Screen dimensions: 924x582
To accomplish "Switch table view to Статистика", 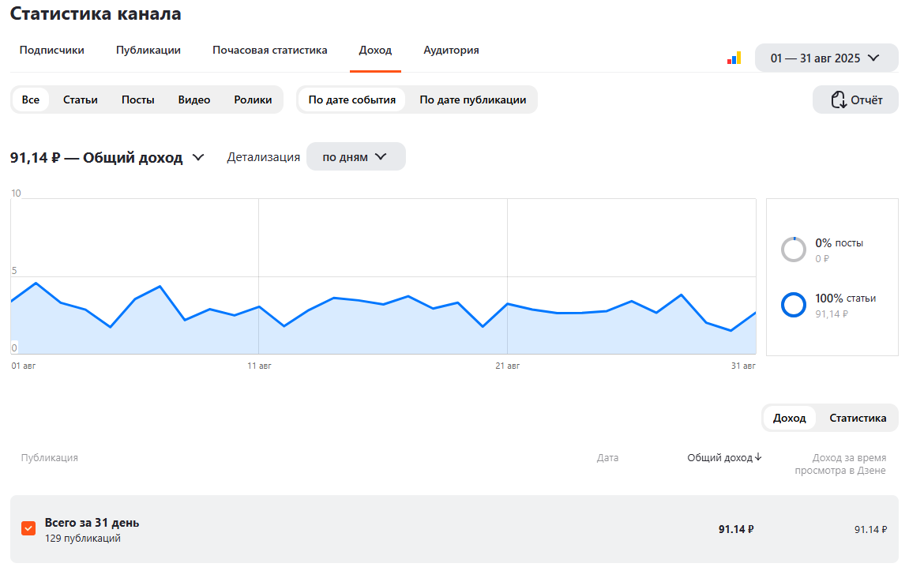I will (x=858, y=418).
